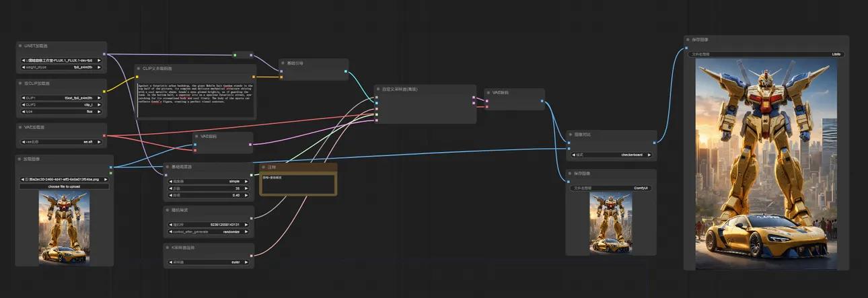The image size is (868, 298).
Task: Click the pink output port of VAE编码 node
Action: (x=250, y=143)
